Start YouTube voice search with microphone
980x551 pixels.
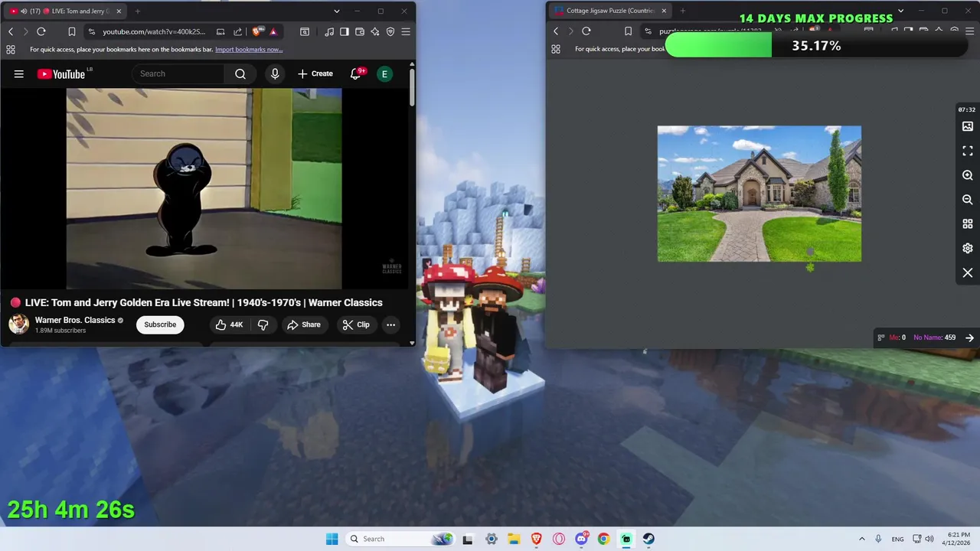coord(275,73)
